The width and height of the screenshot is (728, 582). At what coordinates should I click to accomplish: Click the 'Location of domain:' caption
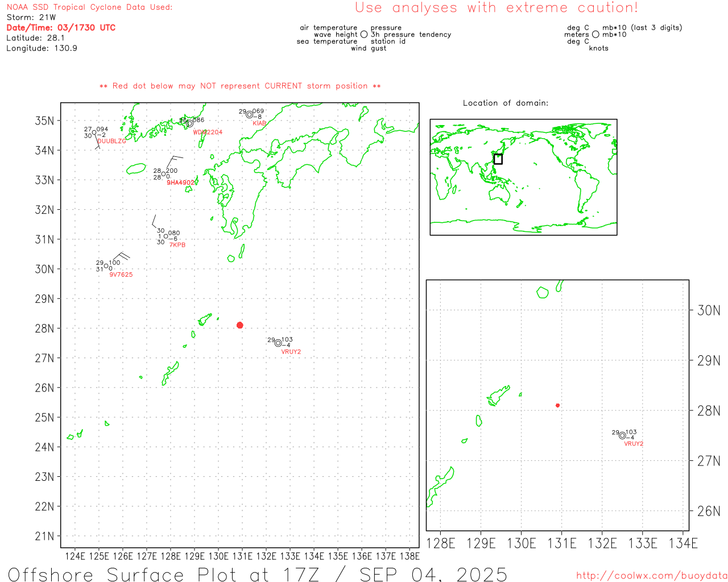506,103
